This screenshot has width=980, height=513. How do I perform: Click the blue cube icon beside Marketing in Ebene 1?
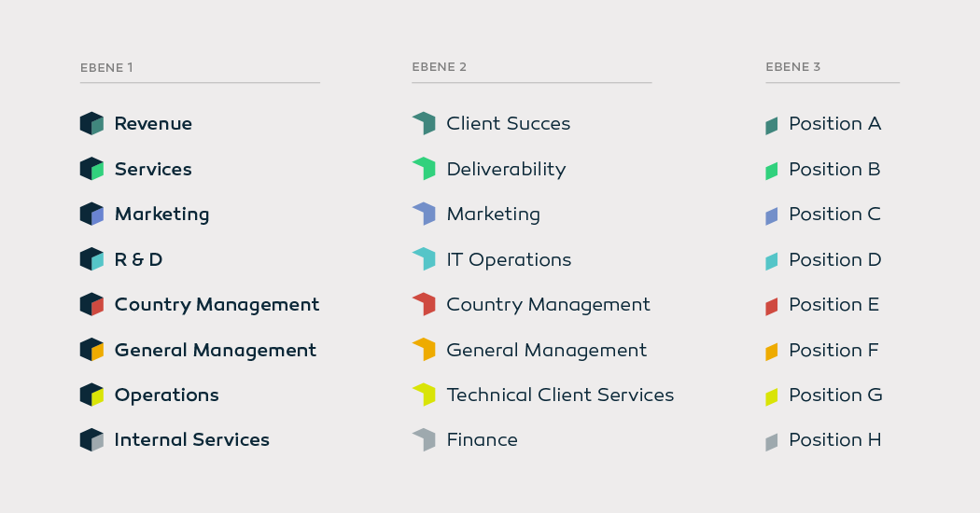pos(91,214)
